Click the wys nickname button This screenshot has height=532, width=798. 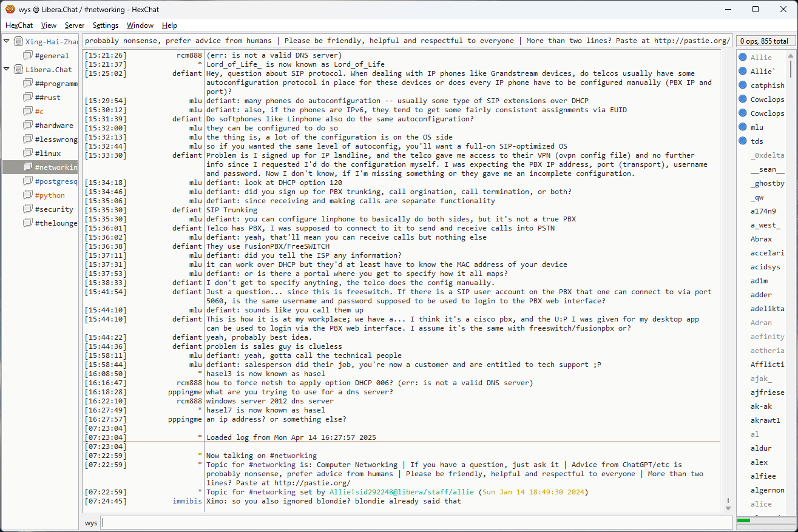point(91,523)
